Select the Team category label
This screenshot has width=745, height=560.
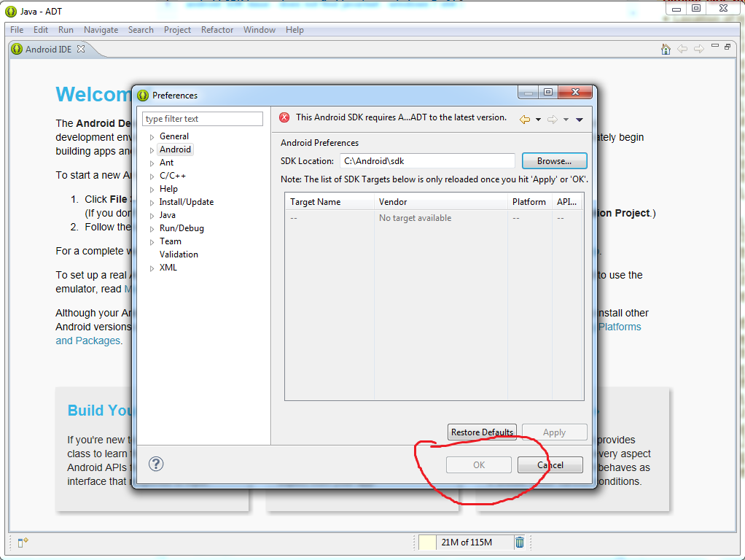pos(170,241)
